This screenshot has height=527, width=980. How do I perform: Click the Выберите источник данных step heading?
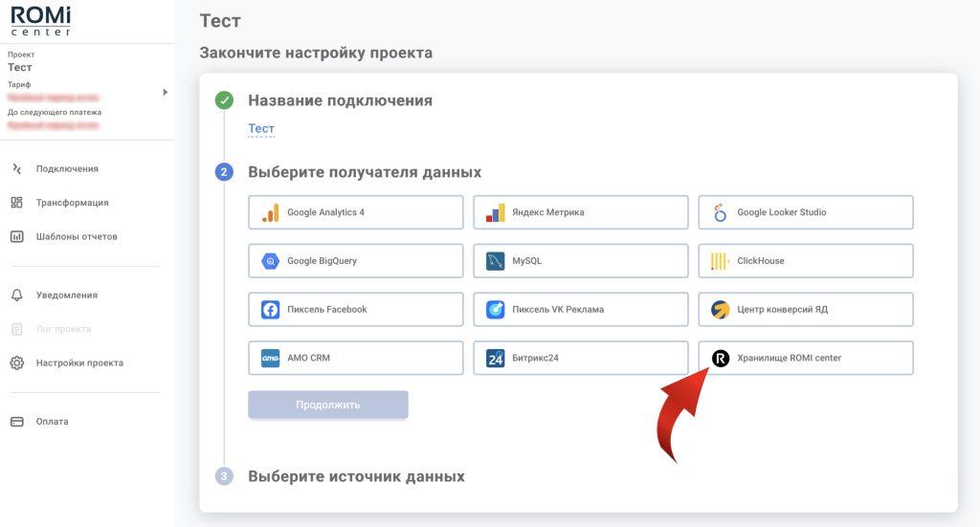pos(356,476)
